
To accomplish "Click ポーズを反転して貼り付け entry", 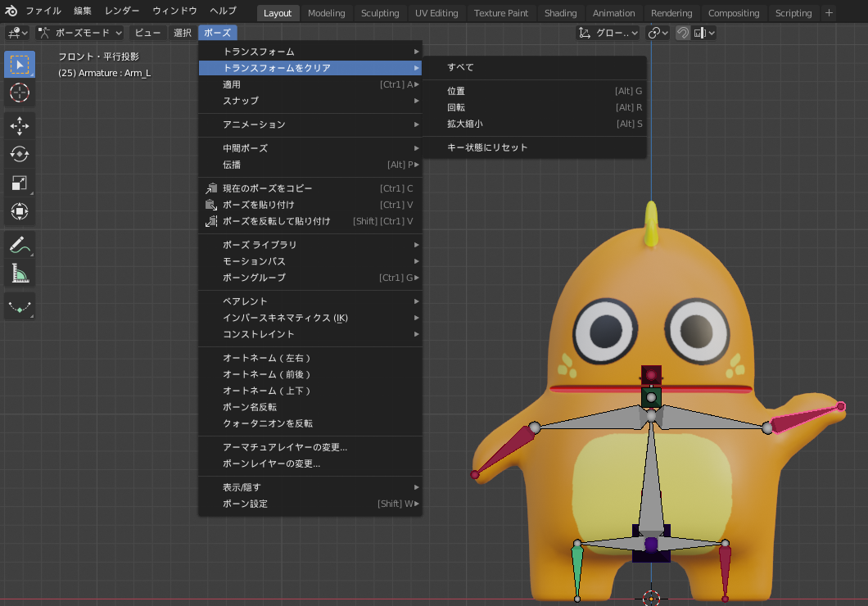I will 310,221.
